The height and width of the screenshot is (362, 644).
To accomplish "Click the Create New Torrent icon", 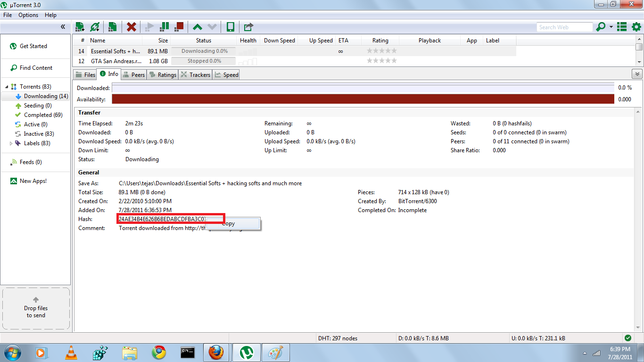I will (113, 27).
